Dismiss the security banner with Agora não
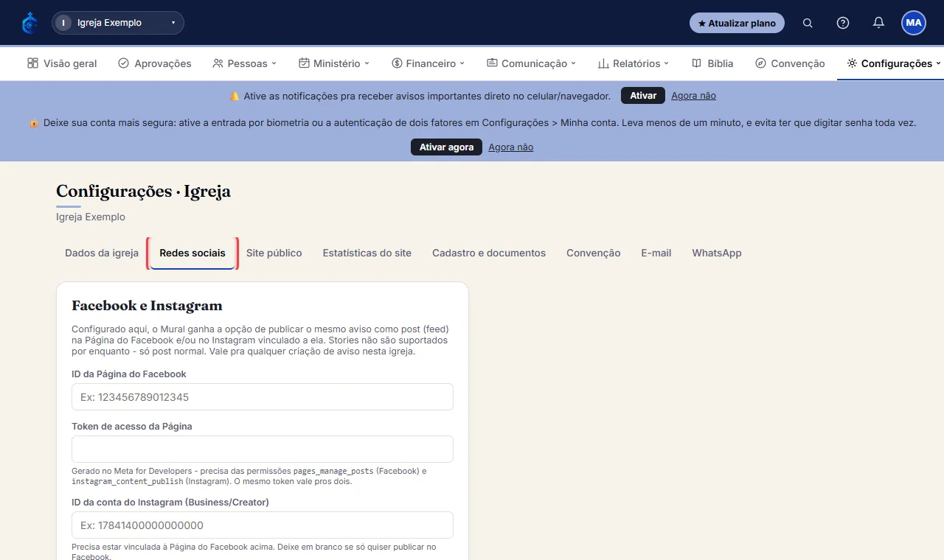This screenshot has height=560, width=944. (x=510, y=147)
